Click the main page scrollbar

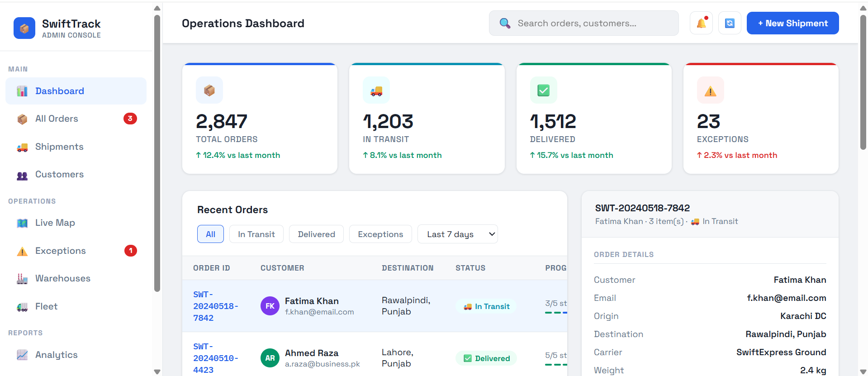[x=863, y=82]
